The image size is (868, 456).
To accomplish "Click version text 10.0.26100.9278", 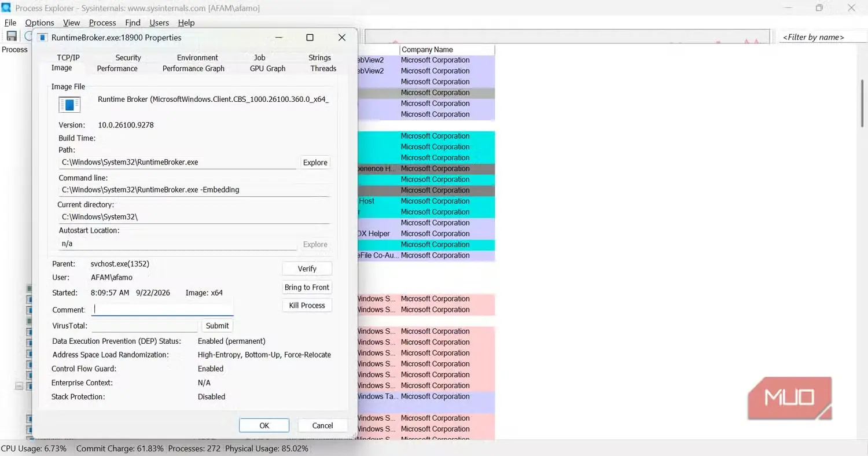I will [126, 125].
